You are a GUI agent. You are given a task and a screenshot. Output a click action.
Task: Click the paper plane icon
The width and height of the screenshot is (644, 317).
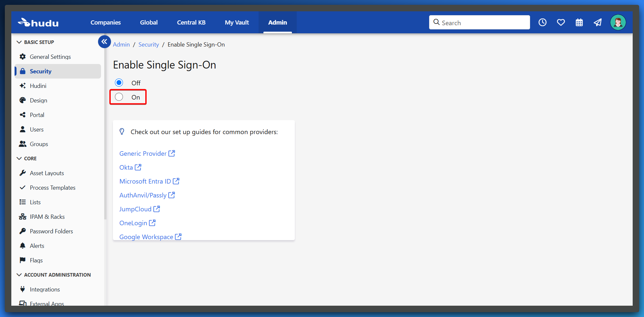pyautogui.click(x=598, y=22)
